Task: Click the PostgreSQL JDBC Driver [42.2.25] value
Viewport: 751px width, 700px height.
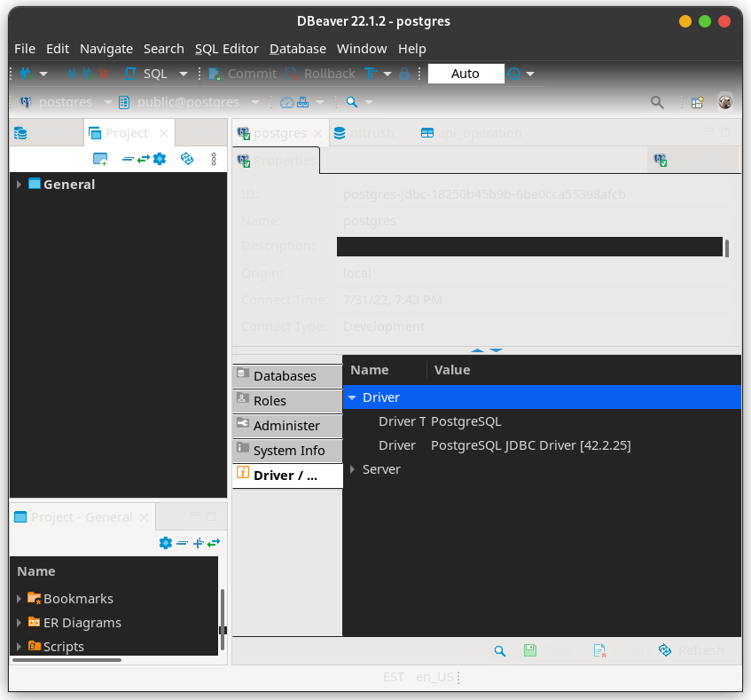Action: (531, 445)
